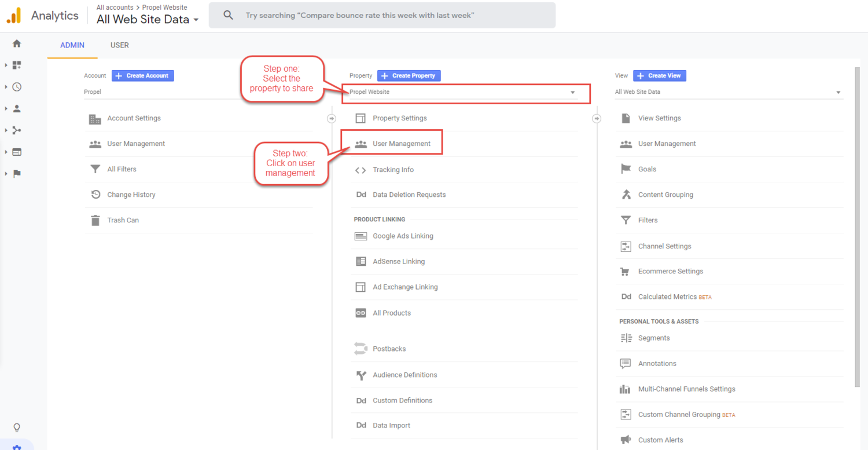Viewport: 868px width, 450px height.
Task: Click the Account Settings building icon
Action: click(95, 119)
